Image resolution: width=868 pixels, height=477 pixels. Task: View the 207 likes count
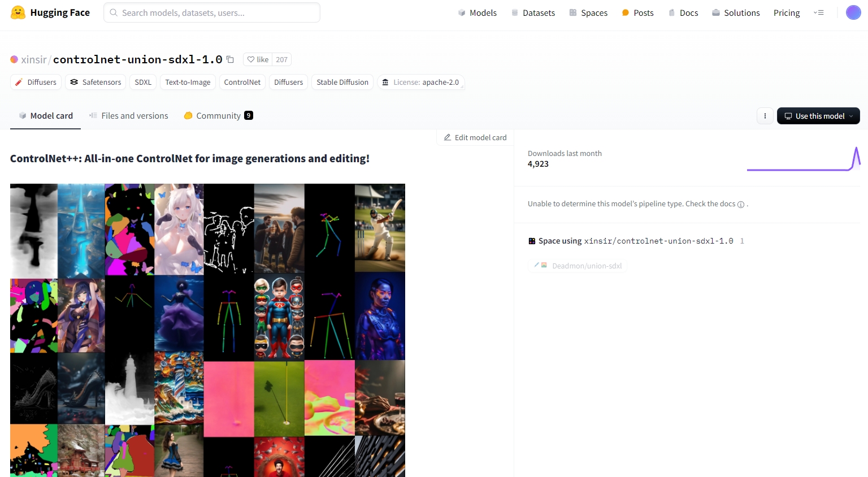281,59
